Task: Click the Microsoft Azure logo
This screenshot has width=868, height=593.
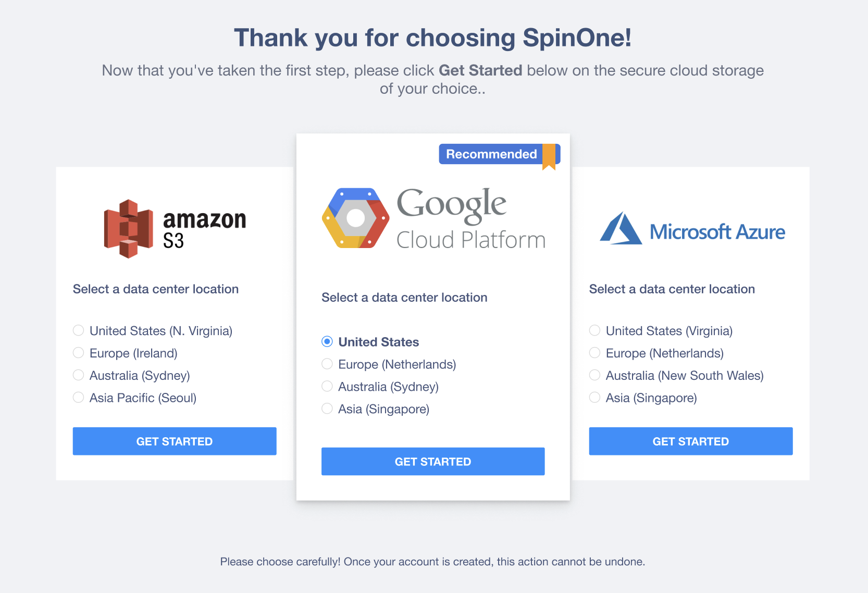Action: pos(692,229)
